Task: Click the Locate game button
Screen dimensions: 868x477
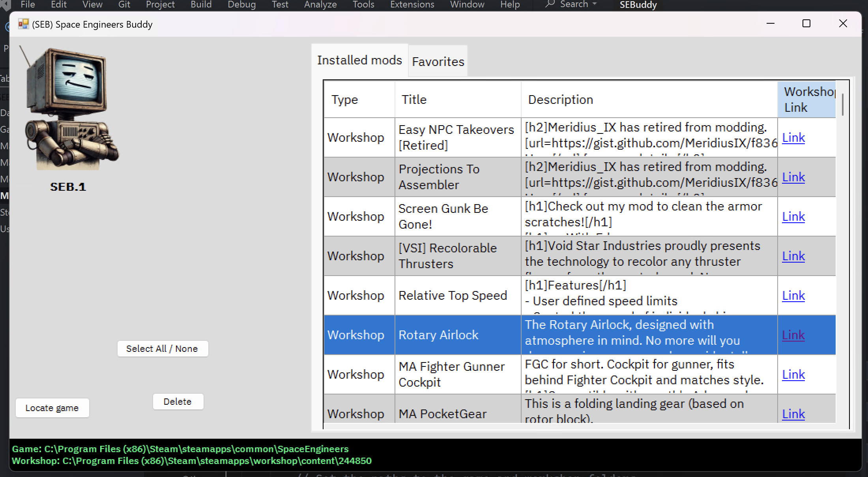Action: (x=52, y=408)
